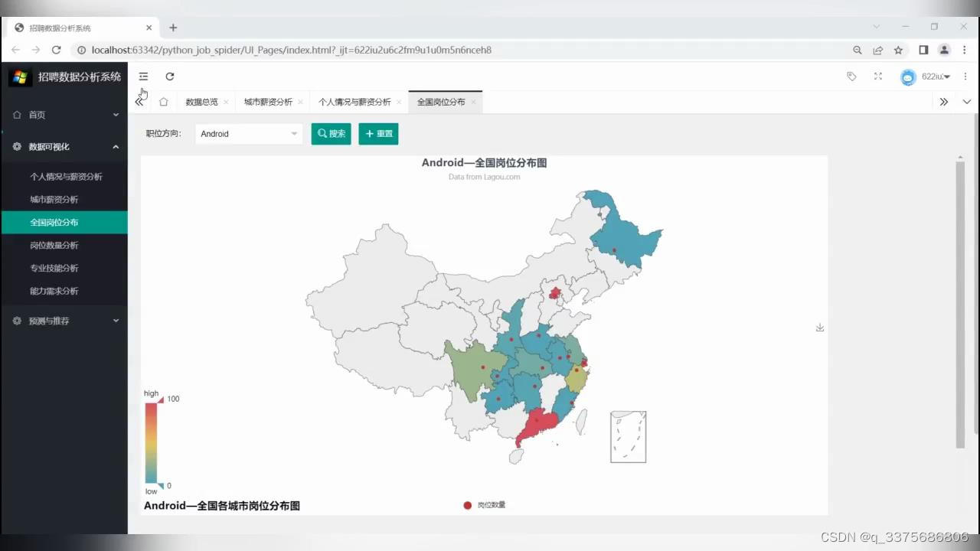Image resolution: width=980 pixels, height=551 pixels.
Task: Close the browser tab 招聘数据分析系统
Action: point(149,28)
